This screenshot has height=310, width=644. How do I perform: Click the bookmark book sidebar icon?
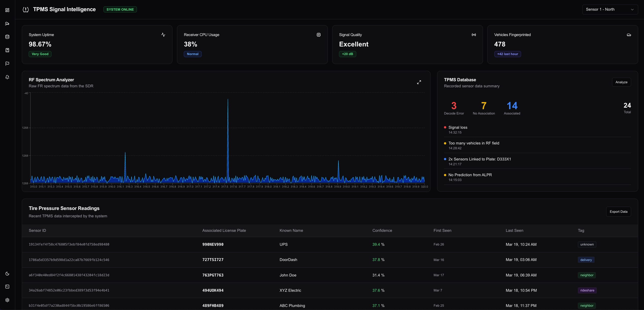coord(7,50)
